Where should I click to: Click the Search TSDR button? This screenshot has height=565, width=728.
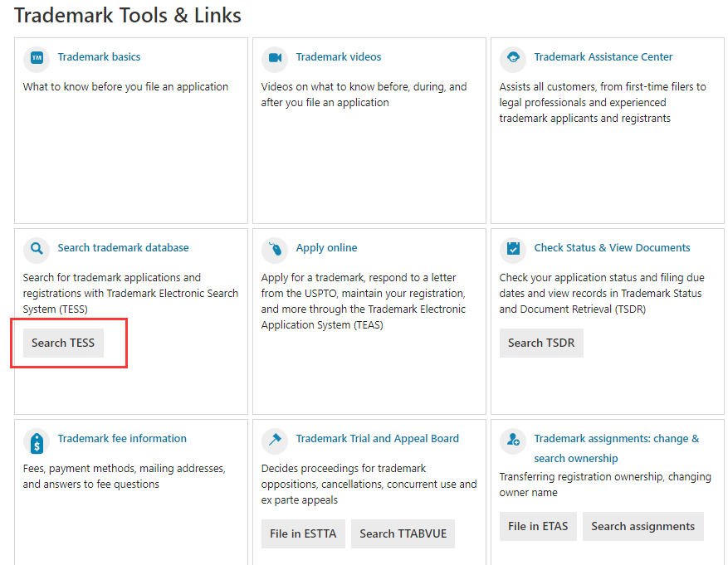(x=541, y=343)
